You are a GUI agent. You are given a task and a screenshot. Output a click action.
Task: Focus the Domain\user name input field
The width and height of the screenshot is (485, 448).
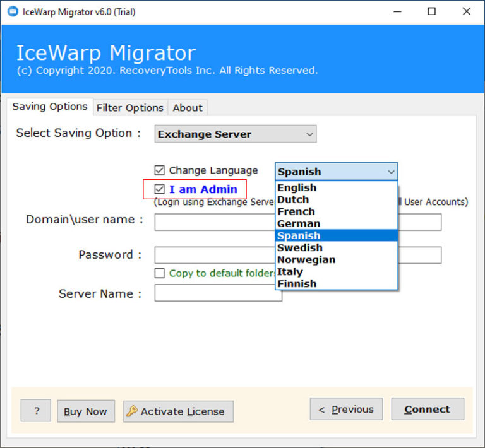point(298,222)
